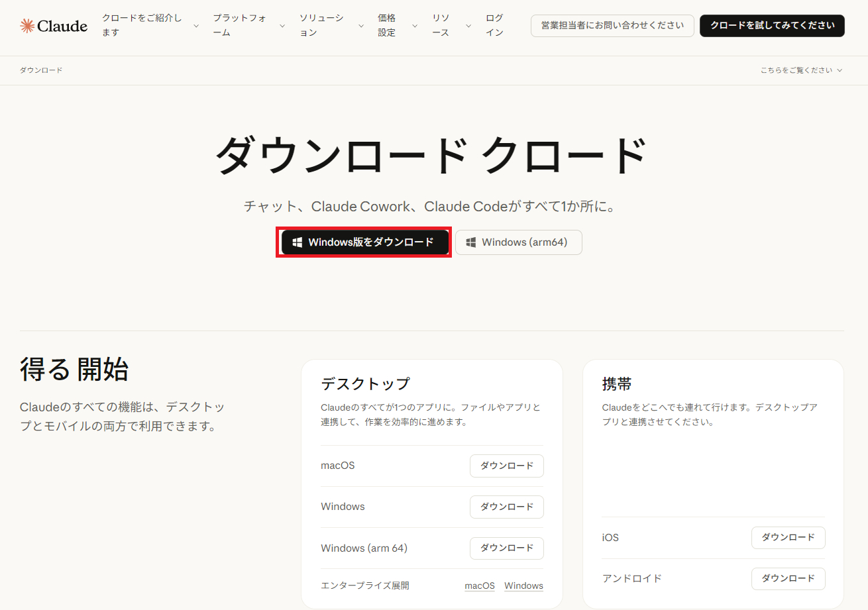Image resolution: width=868 pixels, height=610 pixels.
Task: Click the paragraph starting with Claudeのすべての機能は
Action: click(x=123, y=417)
